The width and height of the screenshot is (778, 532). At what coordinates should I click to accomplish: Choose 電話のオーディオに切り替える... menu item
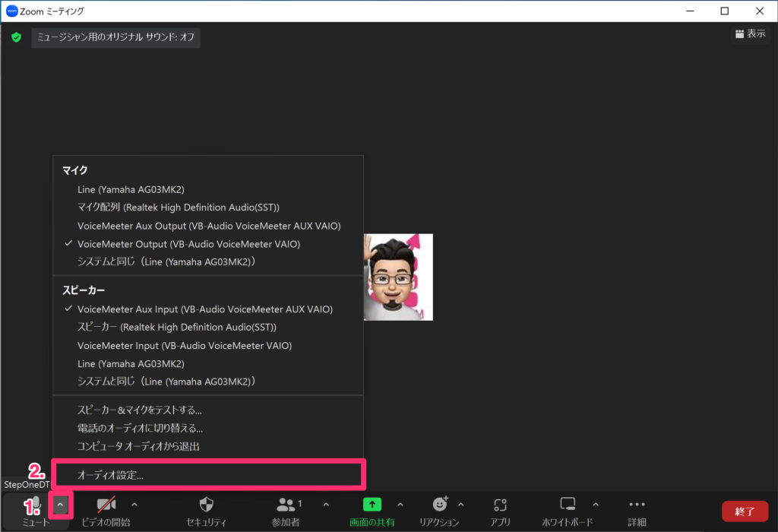click(x=208, y=428)
